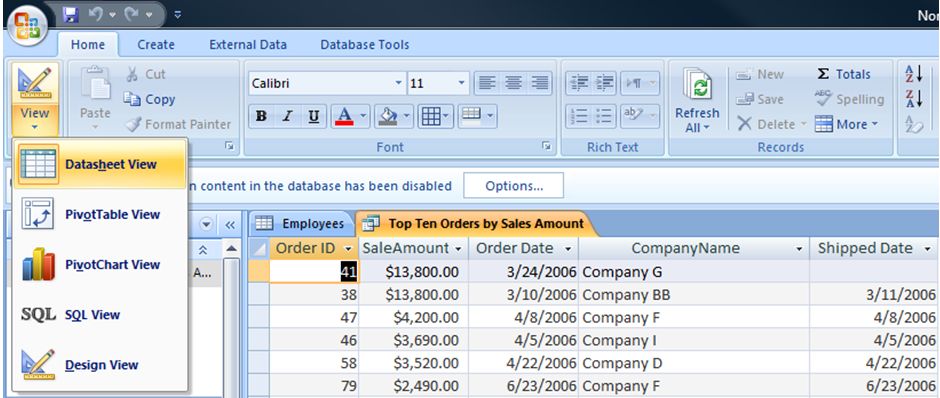
Task: Open the Alternate Fill/Back Color button
Action: click(x=477, y=116)
